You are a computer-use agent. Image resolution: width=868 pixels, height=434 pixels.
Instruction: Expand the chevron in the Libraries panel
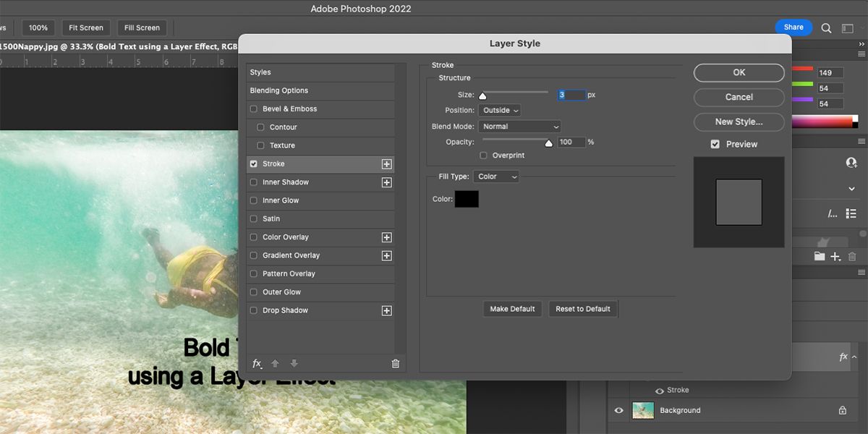(x=851, y=188)
